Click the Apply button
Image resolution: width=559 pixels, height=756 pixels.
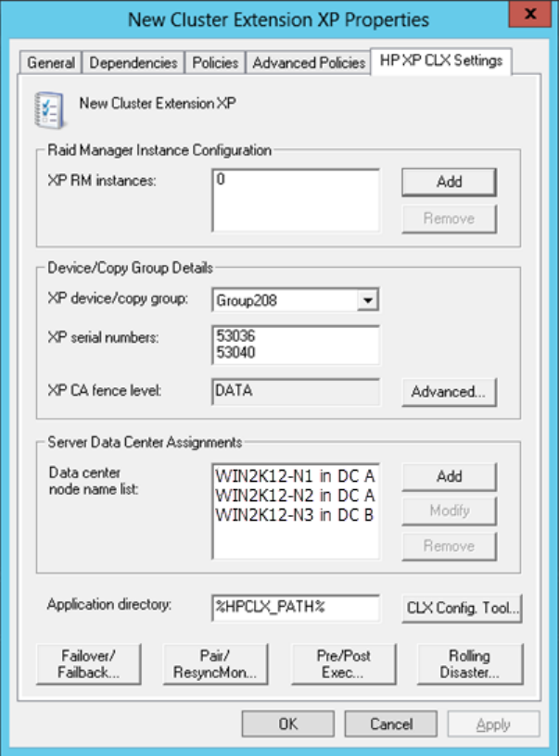click(493, 724)
